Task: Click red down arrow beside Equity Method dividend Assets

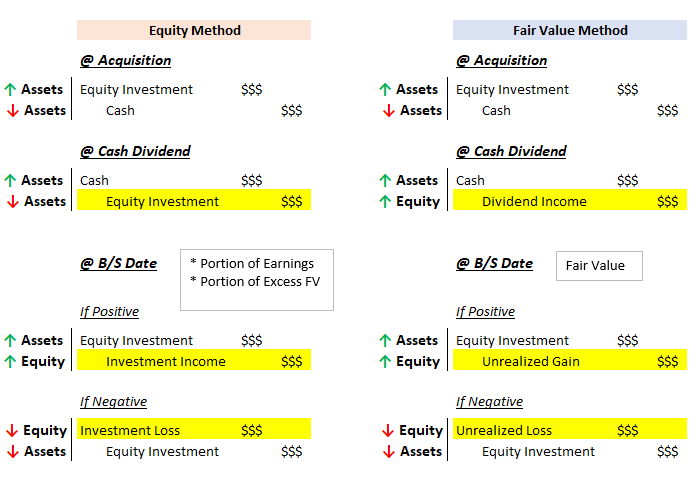Action: tap(11, 201)
